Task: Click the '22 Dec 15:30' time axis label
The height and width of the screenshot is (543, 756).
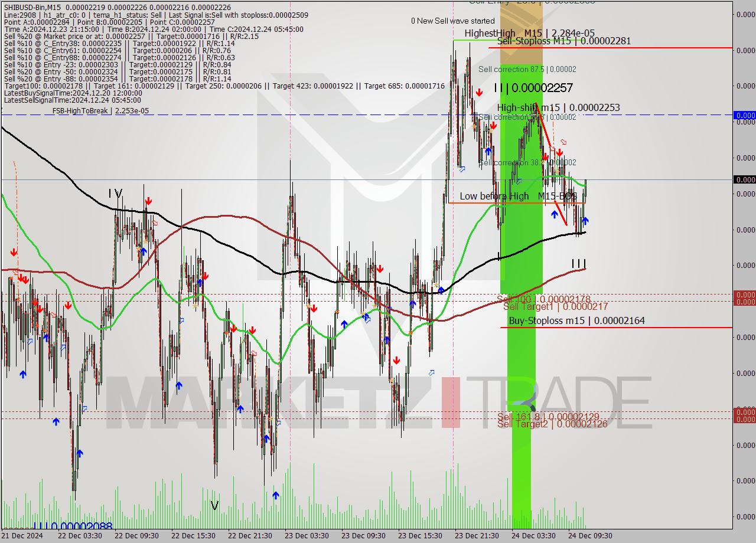Action: 193,536
